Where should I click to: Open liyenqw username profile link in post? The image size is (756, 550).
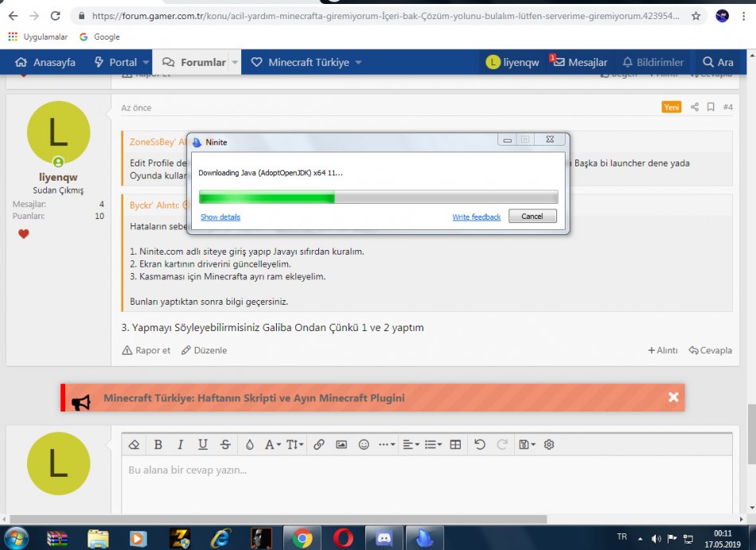[x=58, y=177]
